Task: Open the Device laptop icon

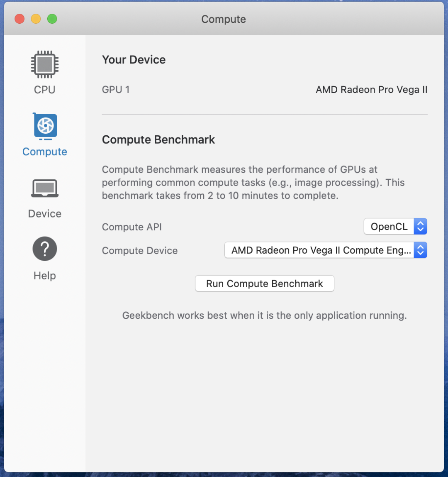Action: [x=45, y=188]
